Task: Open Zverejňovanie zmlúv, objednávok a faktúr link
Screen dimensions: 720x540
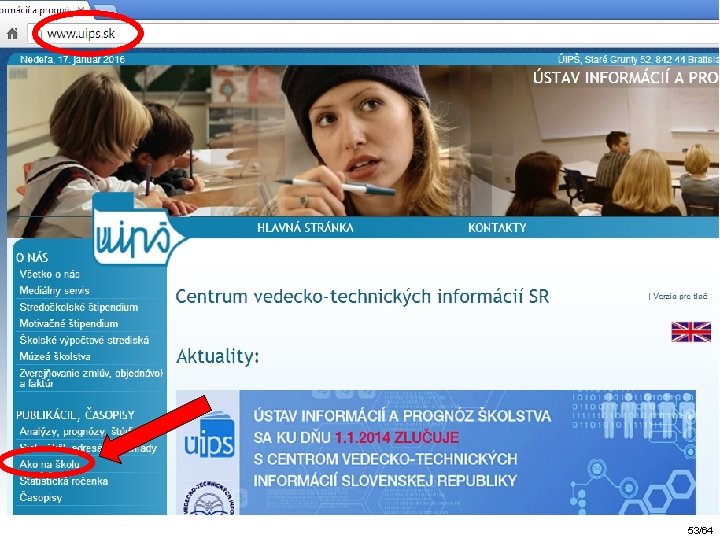Action: coord(91,378)
